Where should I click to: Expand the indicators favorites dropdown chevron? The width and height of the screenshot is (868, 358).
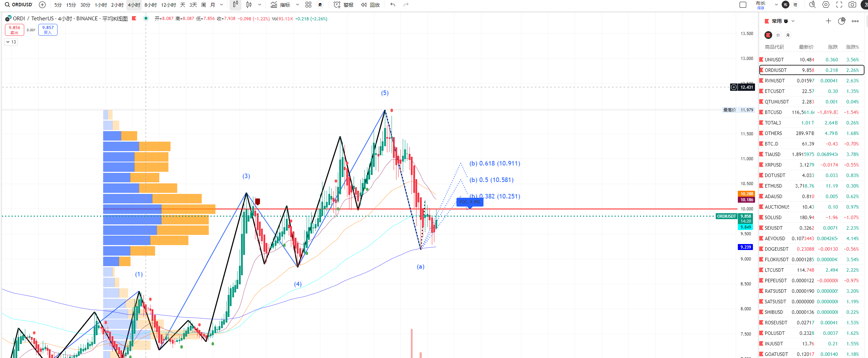point(298,5)
